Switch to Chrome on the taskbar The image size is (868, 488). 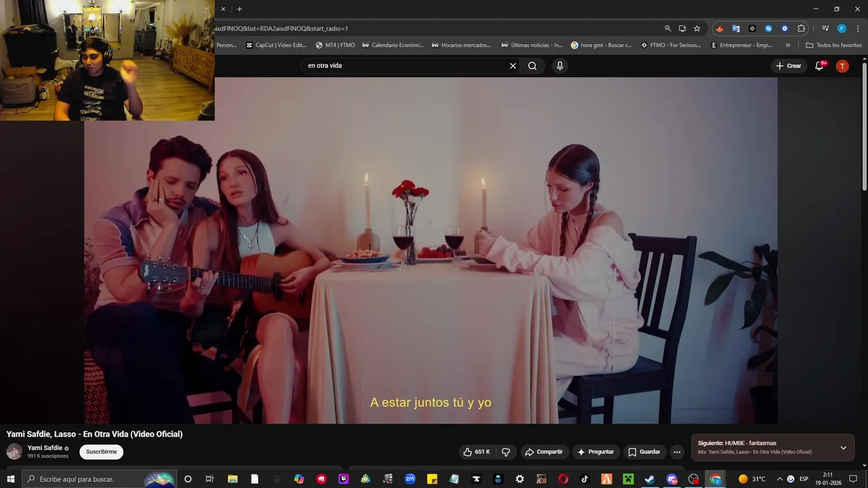pyautogui.click(x=715, y=479)
